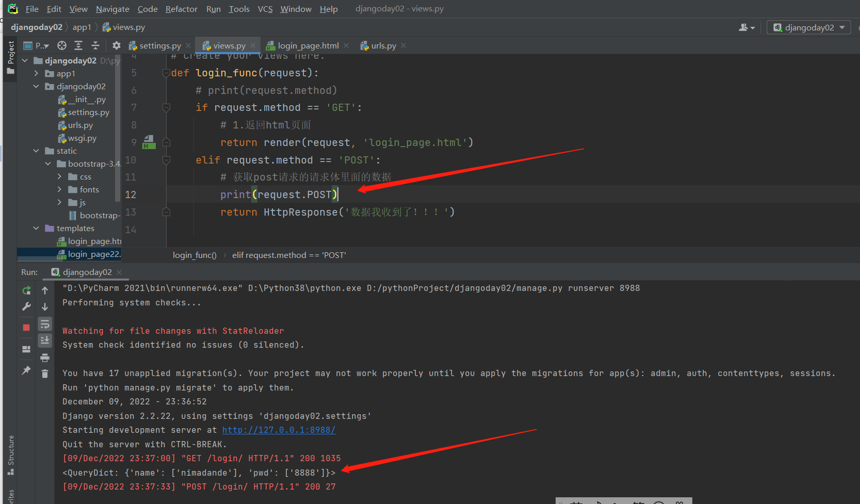The width and height of the screenshot is (860, 504).
Task: Expand the fonts folder
Action: click(x=60, y=189)
